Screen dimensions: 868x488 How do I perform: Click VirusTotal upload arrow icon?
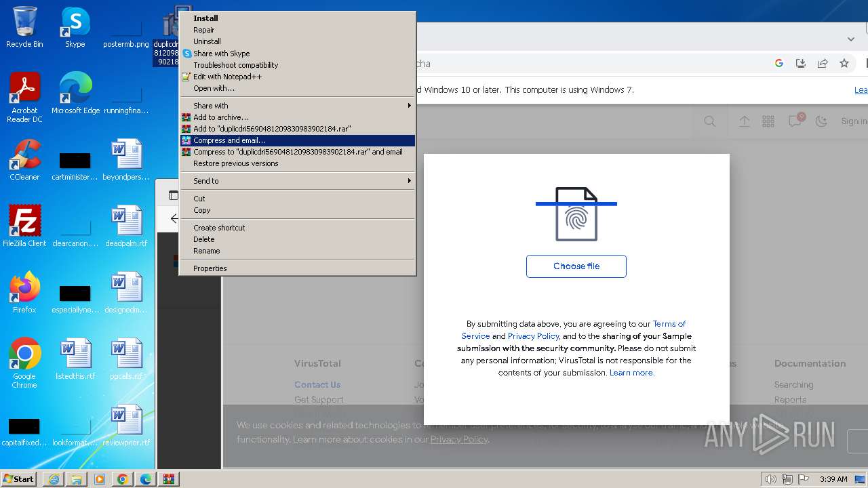pyautogui.click(x=745, y=121)
